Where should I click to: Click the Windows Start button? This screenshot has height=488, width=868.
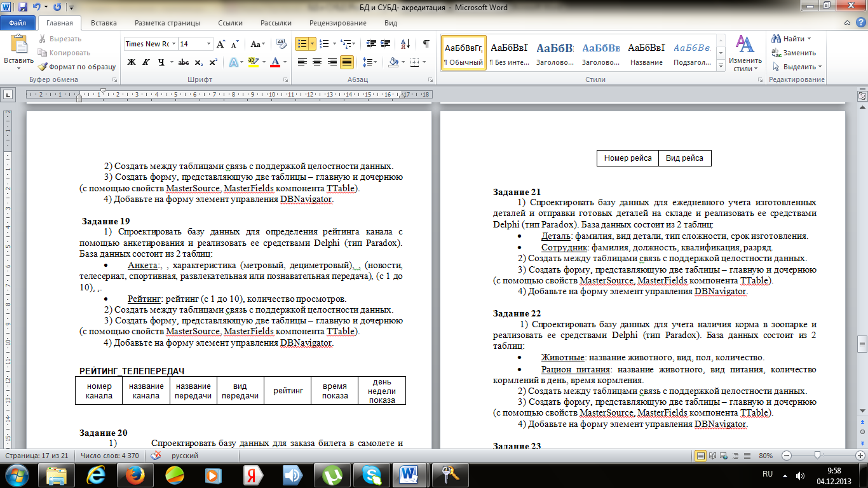[x=17, y=475]
